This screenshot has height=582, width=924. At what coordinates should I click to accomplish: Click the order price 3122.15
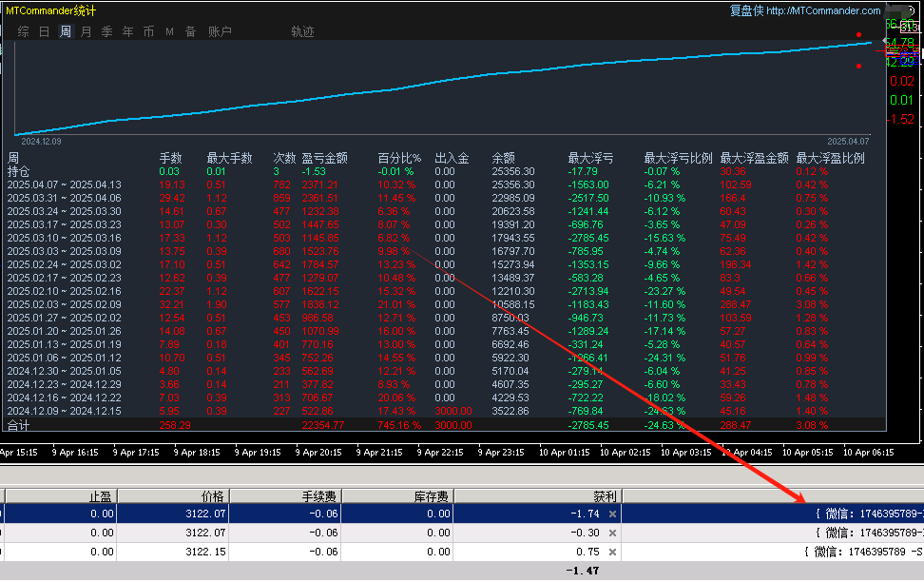coord(205,552)
